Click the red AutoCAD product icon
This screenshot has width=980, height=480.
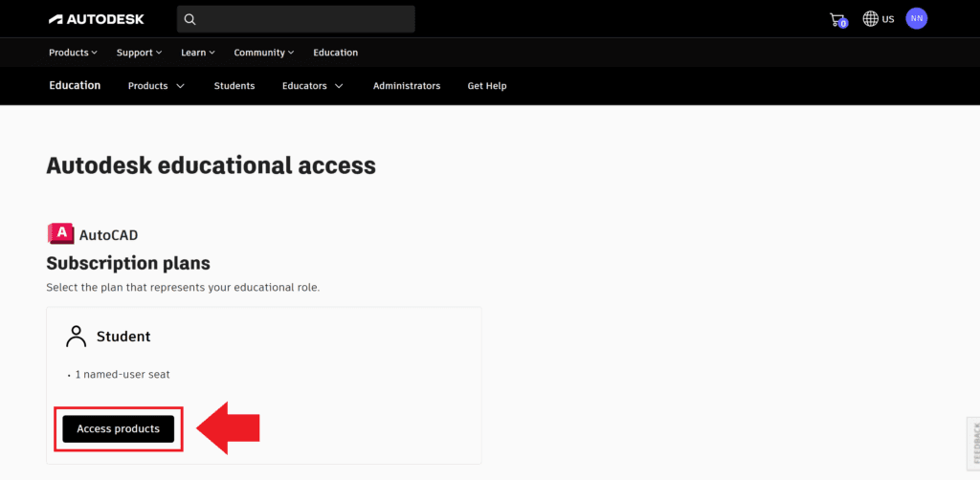pos(60,234)
